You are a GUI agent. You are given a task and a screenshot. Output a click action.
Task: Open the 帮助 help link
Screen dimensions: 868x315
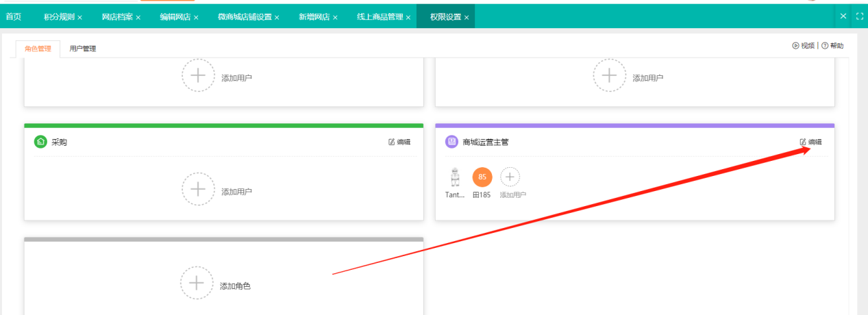click(x=832, y=46)
